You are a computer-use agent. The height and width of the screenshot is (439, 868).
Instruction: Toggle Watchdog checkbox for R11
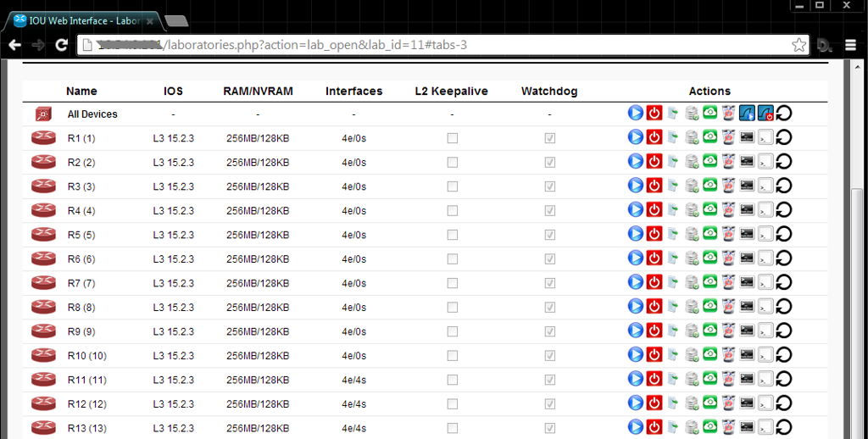(x=549, y=381)
